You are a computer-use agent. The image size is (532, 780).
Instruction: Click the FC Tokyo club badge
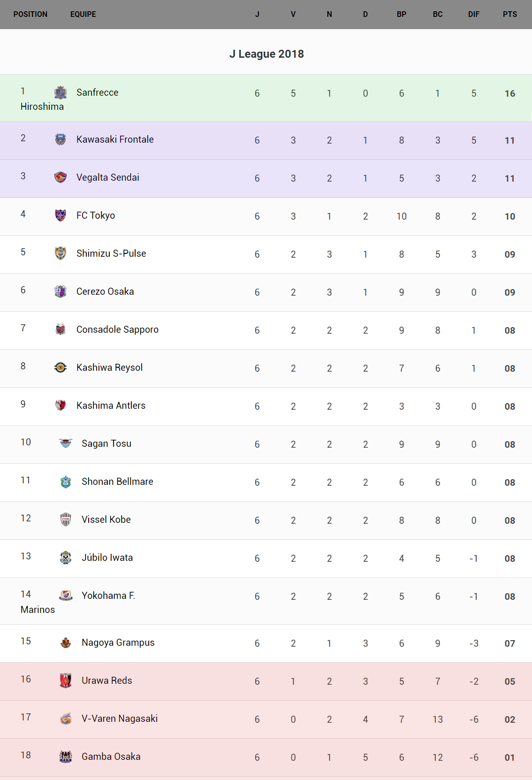pos(61,215)
